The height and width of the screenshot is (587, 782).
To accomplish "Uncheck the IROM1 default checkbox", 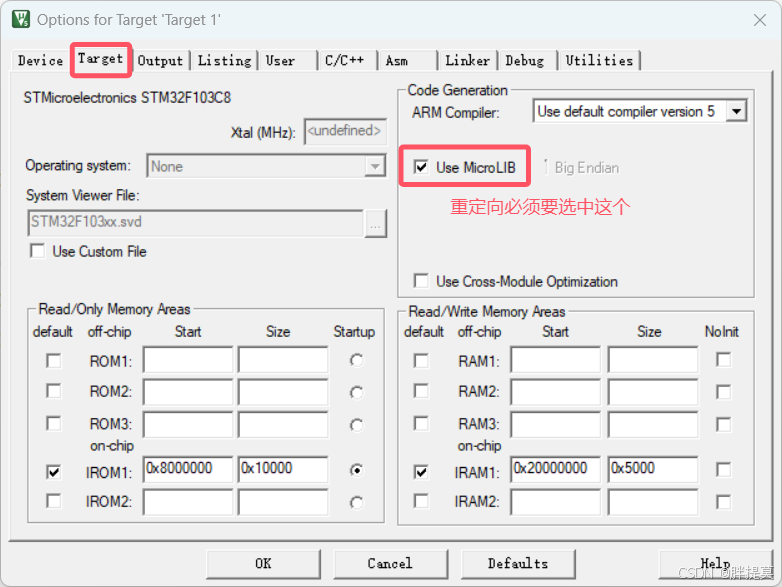I will pyautogui.click(x=53, y=472).
